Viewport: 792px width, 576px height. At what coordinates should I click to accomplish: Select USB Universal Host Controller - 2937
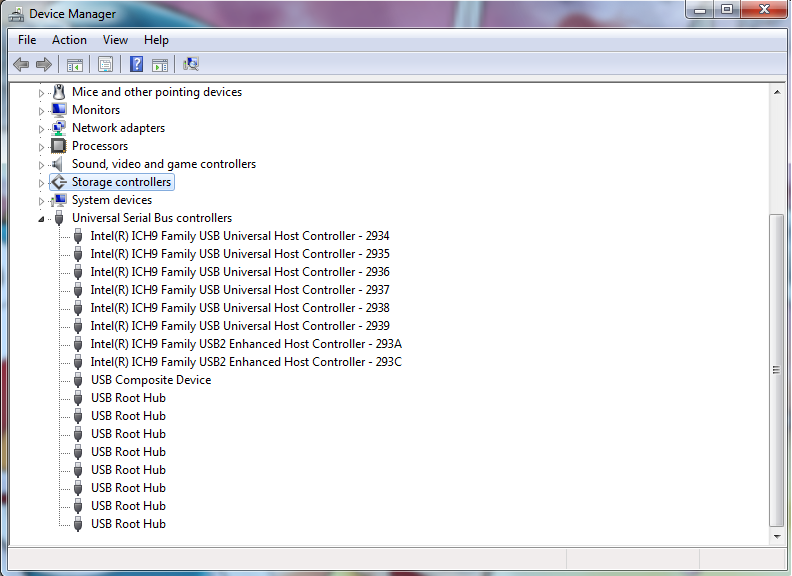(240, 290)
